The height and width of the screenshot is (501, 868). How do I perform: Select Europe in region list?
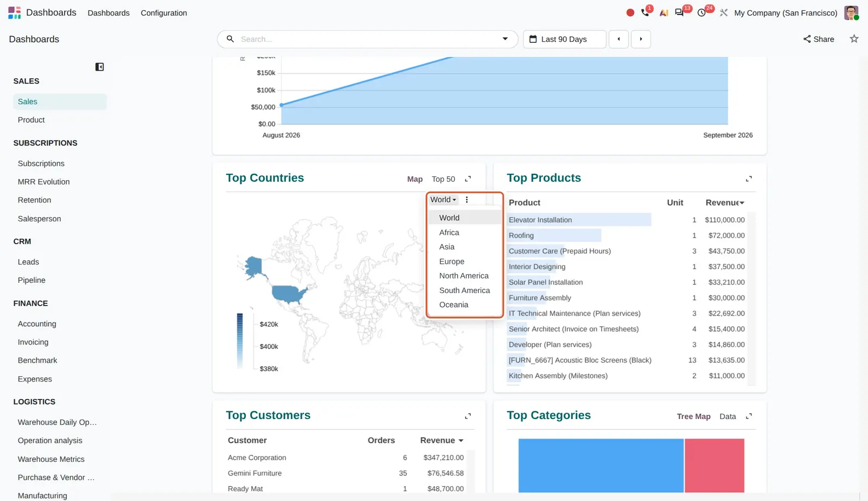click(x=464, y=262)
